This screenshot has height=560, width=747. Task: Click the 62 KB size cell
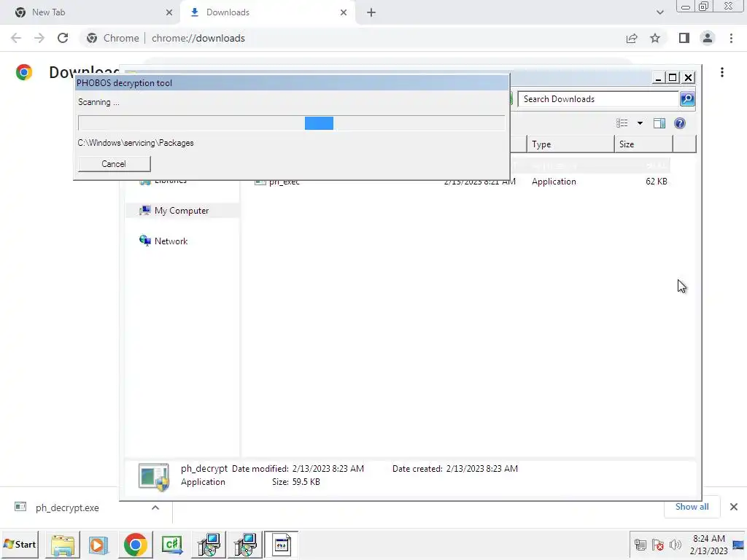coord(656,182)
